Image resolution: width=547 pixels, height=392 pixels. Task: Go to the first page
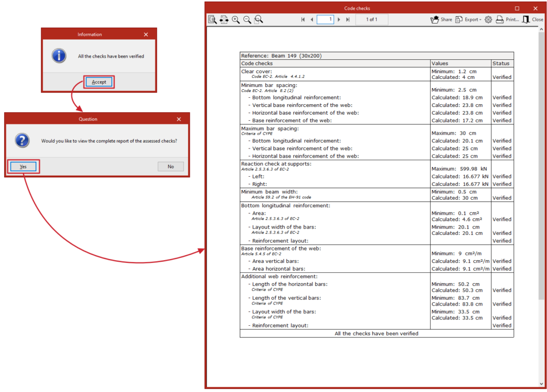(x=303, y=20)
